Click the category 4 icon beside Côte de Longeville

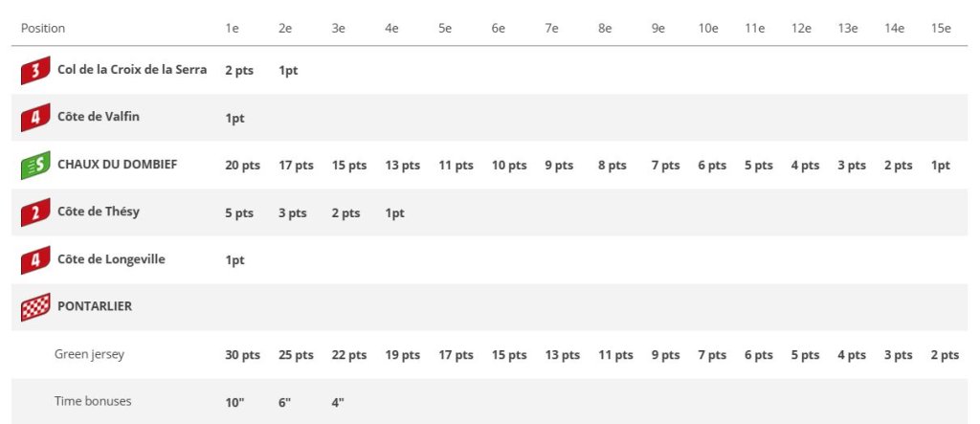35,260
